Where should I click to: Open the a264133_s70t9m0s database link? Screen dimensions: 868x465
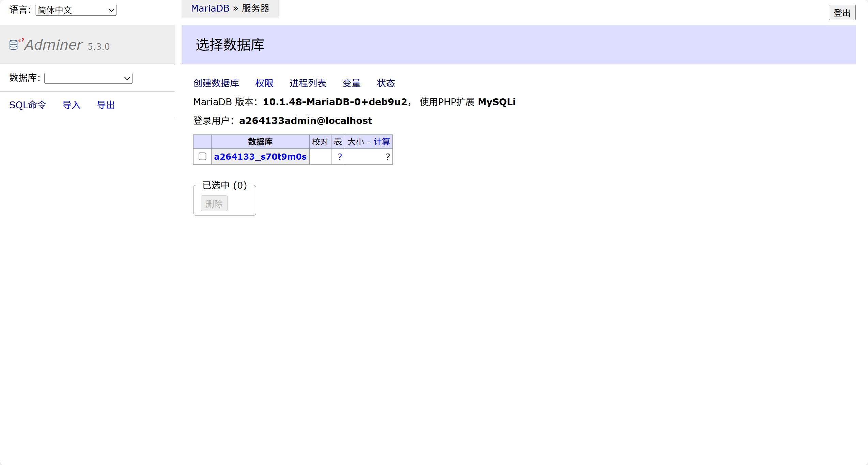(260, 157)
